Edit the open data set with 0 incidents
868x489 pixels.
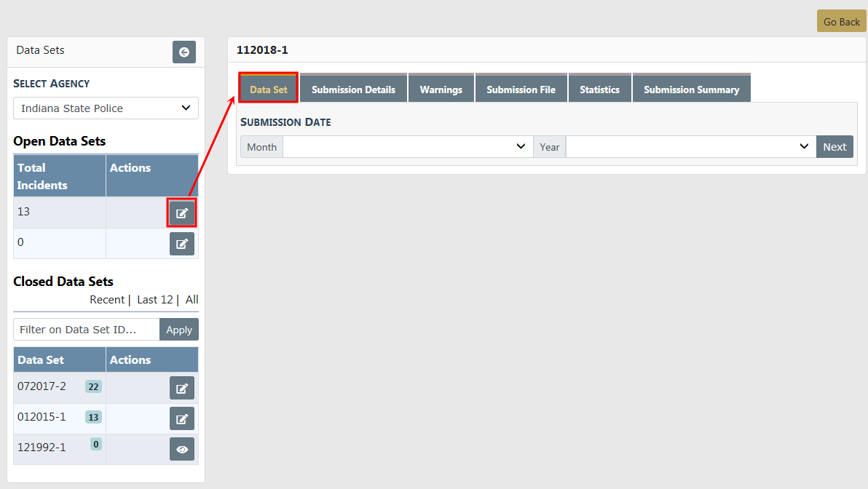[182, 244]
